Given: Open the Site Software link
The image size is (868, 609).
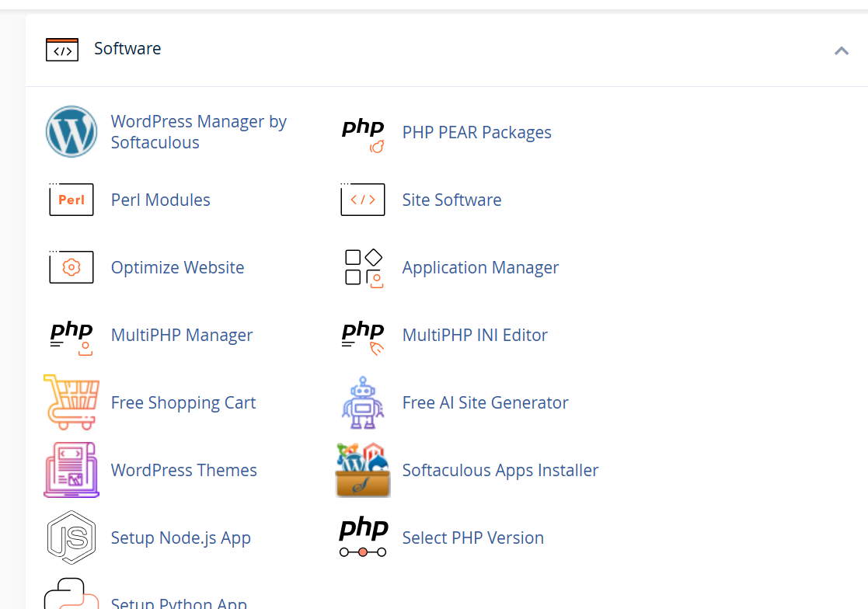Looking at the screenshot, I should coord(451,200).
